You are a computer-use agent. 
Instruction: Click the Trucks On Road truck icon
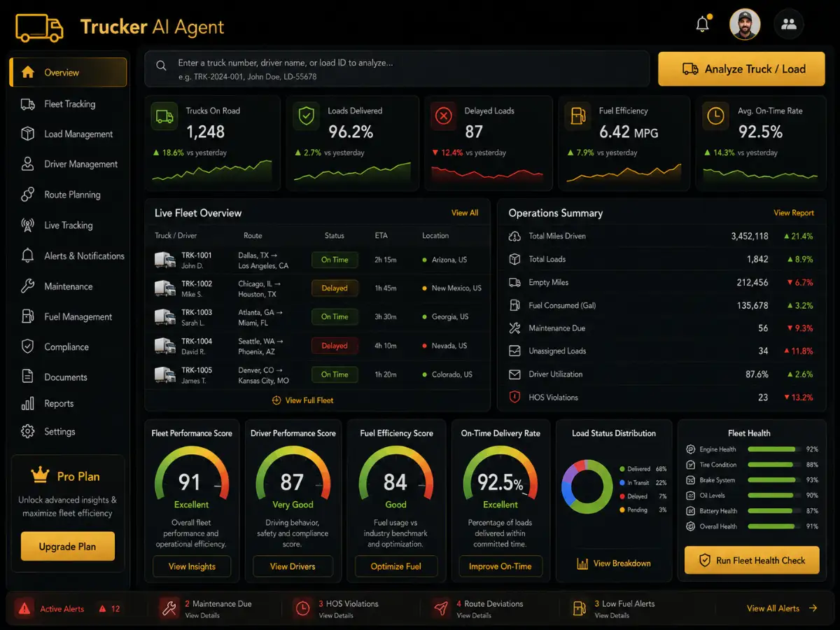coord(164,117)
